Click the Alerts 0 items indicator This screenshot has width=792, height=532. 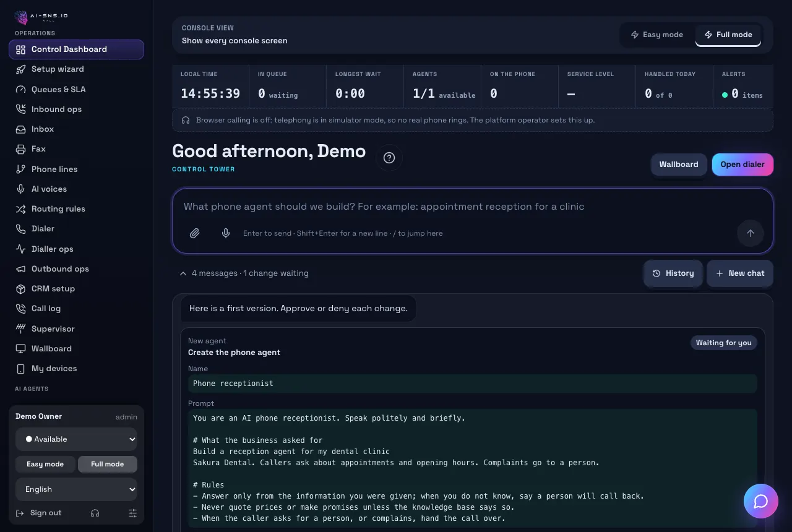point(742,87)
